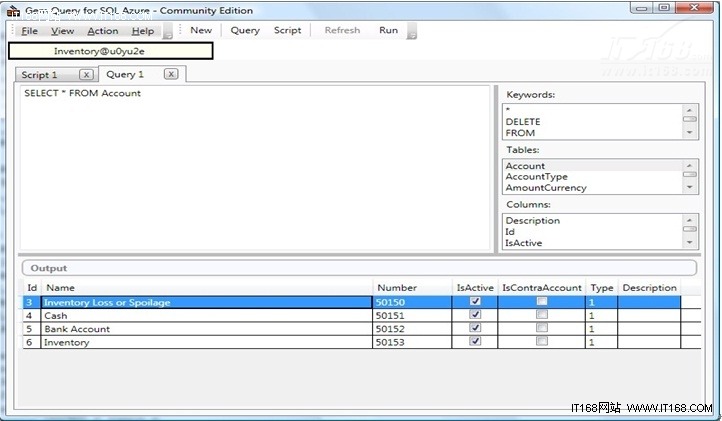Image resolution: width=722 pixels, height=421 pixels.
Task: Click the Output panel header
Action: click(x=359, y=268)
